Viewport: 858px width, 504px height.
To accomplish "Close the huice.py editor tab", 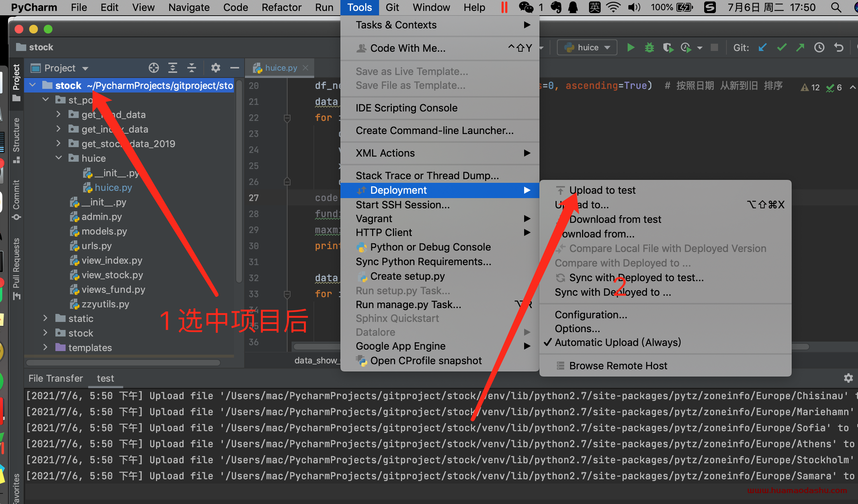I will coord(305,68).
